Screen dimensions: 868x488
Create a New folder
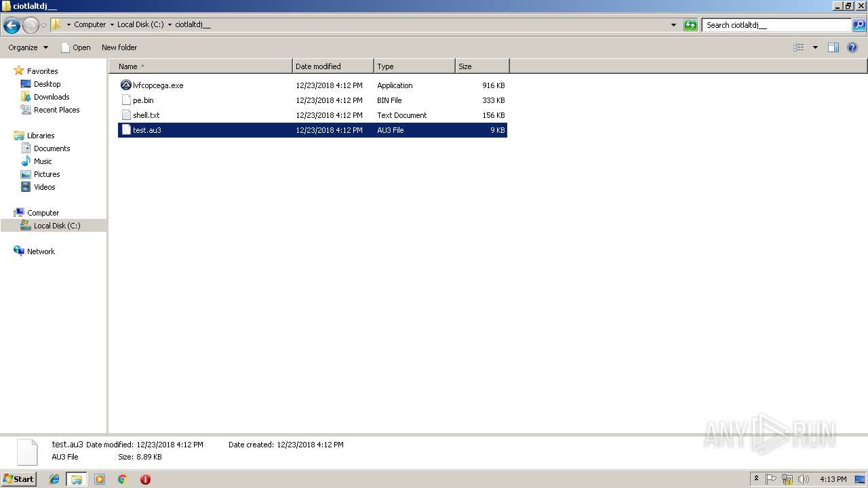[x=119, y=47]
